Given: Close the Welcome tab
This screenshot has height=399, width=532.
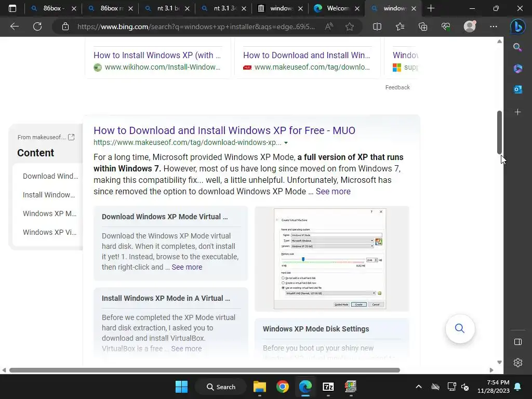Looking at the screenshot, I should point(357,8).
